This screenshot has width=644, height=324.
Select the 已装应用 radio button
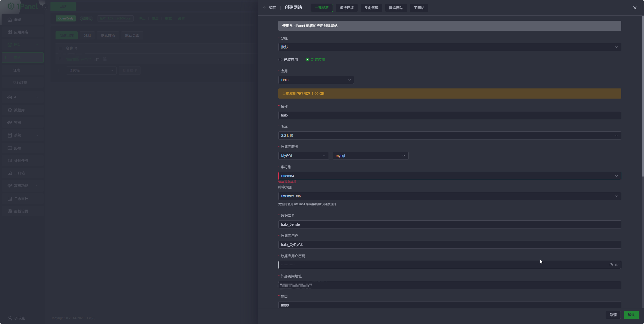[280, 60]
